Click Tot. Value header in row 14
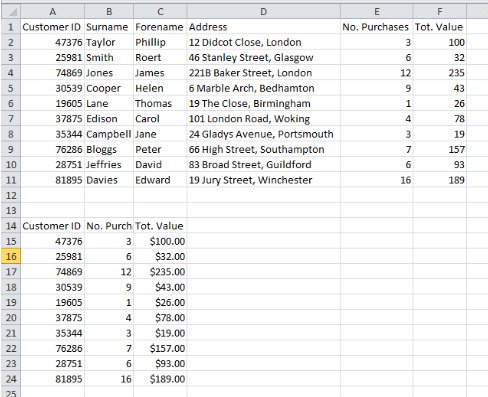Screen dimensions: 488x397 pyautogui.click(x=160, y=226)
